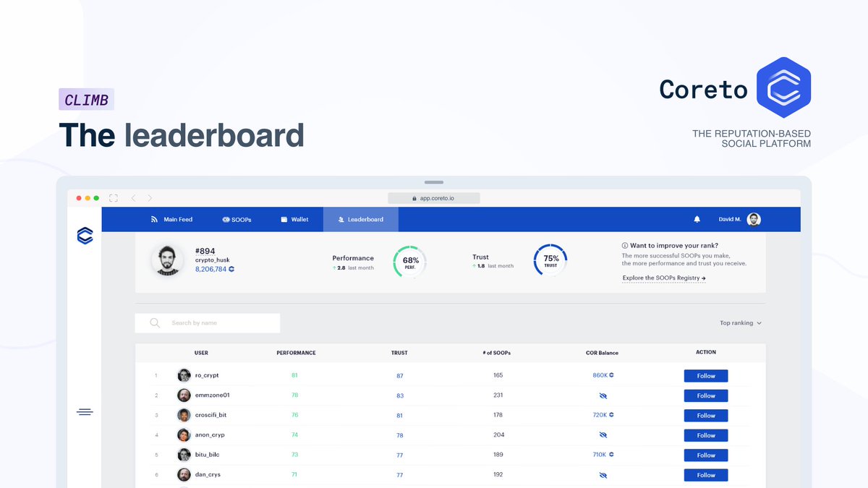Image resolution: width=868 pixels, height=488 pixels.
Task: Click croscifi_bit's 720K COR balance
Action: tap(603, 415)
